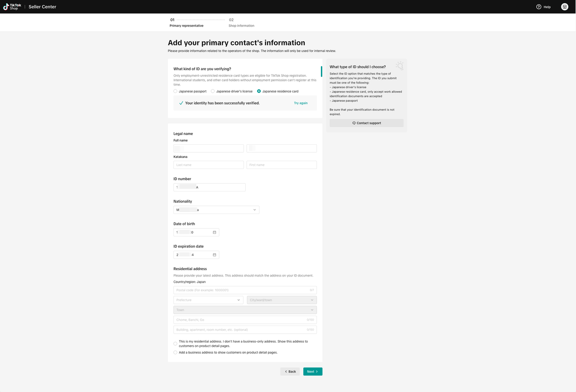Click the Postal code input field
The height and width of the screenshot is (392, 576).
click(242, 290)
